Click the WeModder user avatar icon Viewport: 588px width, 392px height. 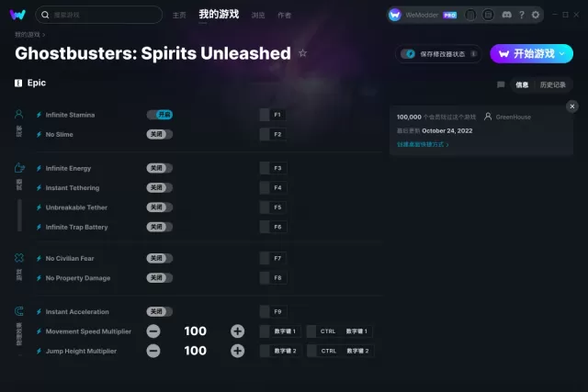[x=395, y=16]
